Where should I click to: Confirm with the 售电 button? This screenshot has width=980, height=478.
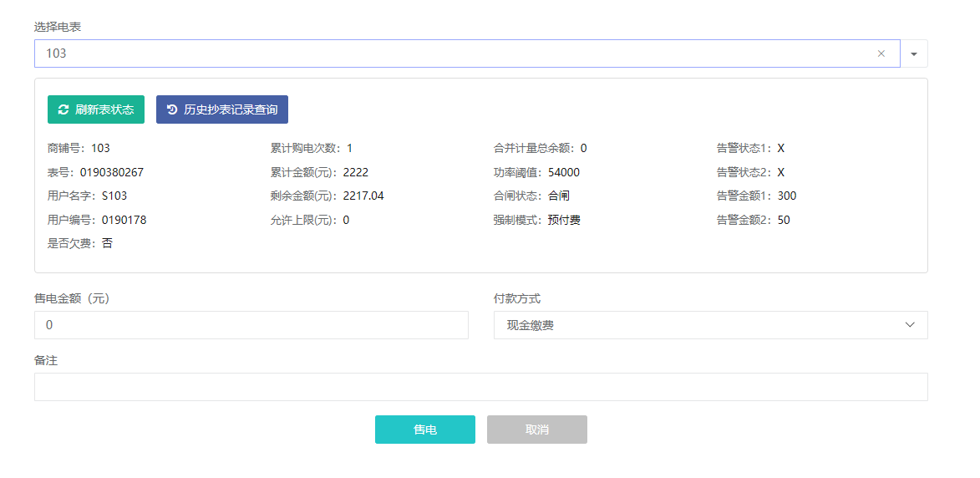click(424, 430)
